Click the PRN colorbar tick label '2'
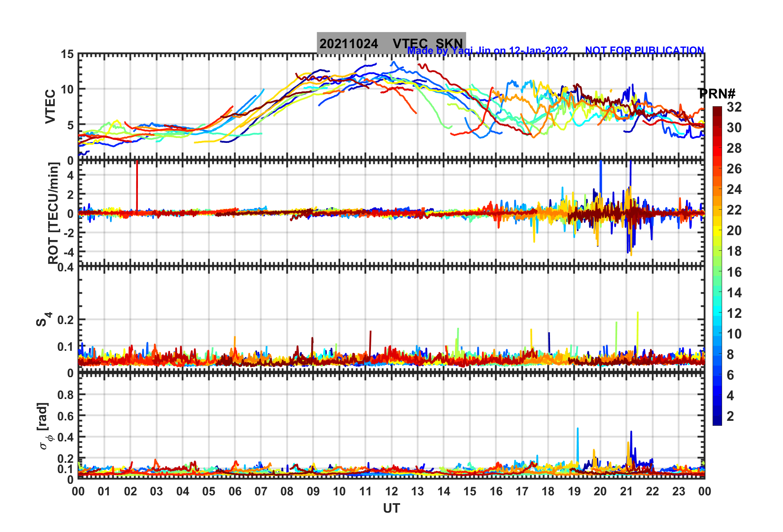The height and width of the screenshot is (532, 783). click(x=730, y=416)
